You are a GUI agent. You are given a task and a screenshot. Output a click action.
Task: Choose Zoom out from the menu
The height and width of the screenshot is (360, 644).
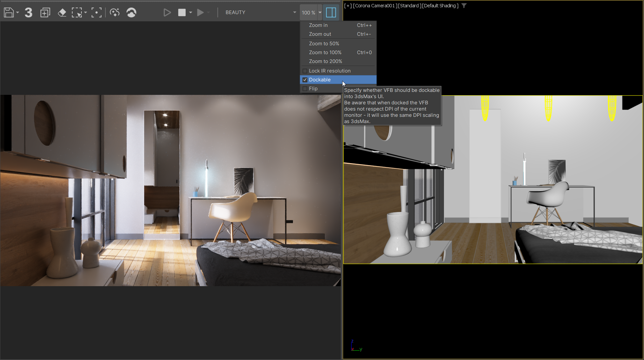pos(338,34)
